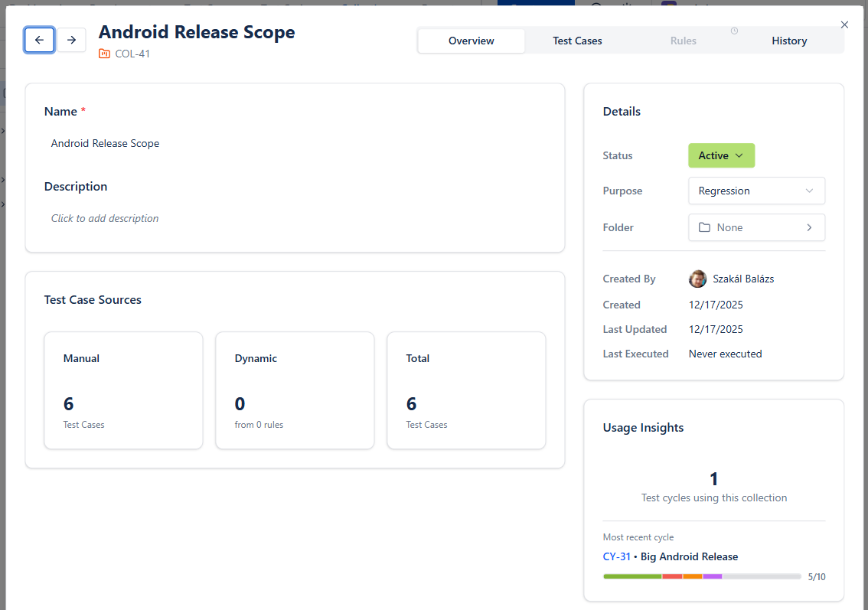Click the previous collection arrow button
The height and width of the screenshot is (610, 868).
(39, 40)
